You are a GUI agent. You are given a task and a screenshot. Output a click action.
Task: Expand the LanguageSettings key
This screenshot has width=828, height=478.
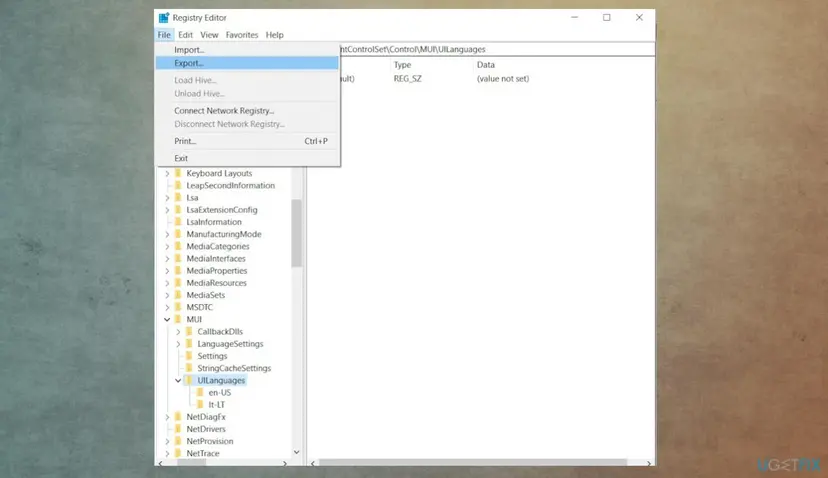[x=178, y=344]
